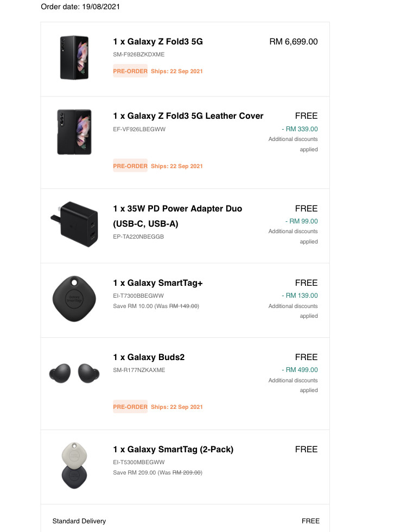Click the RM 6,699.00 price
Screen dimensions: 407x532
[x=294, y=42]
